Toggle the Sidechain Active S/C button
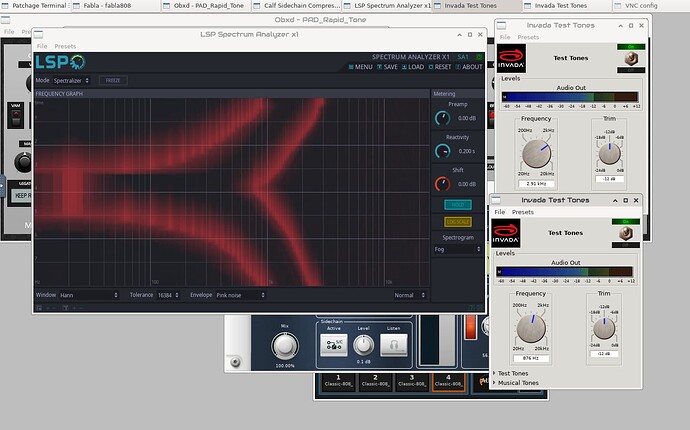 click(334, 345)
